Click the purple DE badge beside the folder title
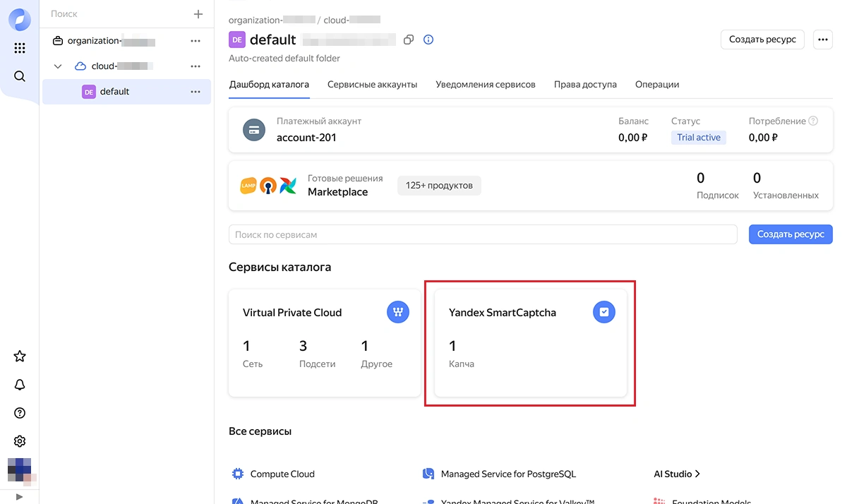Screen dimensions: 847x504 coord(236,40)
